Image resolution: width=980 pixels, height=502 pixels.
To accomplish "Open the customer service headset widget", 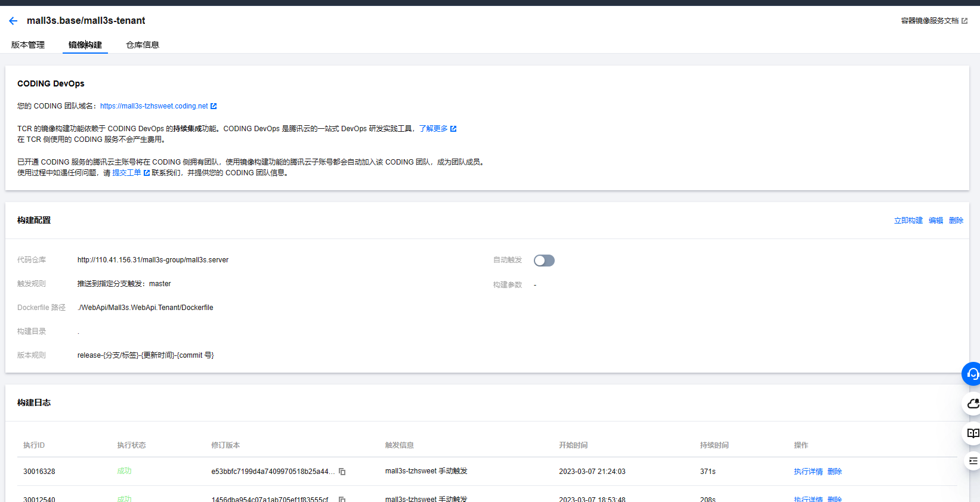I will coord(972,374).
